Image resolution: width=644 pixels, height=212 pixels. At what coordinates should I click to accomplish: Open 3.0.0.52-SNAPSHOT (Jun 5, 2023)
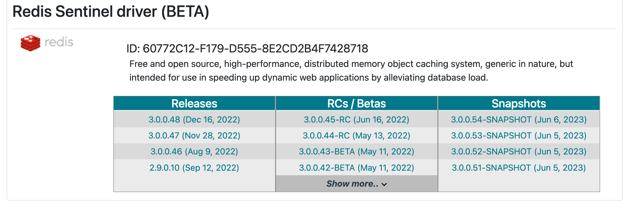pos(519,151)
